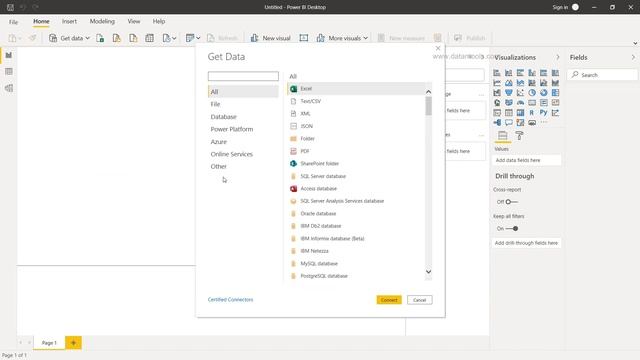Select the Clustered column chart visual
Image resolution: width=640 pixels, height=360 pixels.
(532, 73)
